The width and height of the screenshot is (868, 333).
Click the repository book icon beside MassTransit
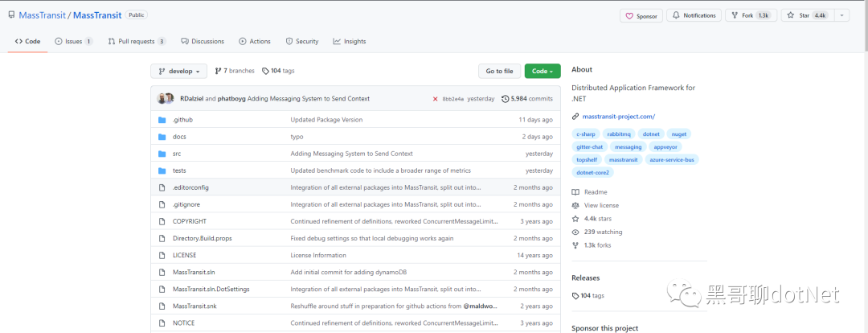pos(11,15)
